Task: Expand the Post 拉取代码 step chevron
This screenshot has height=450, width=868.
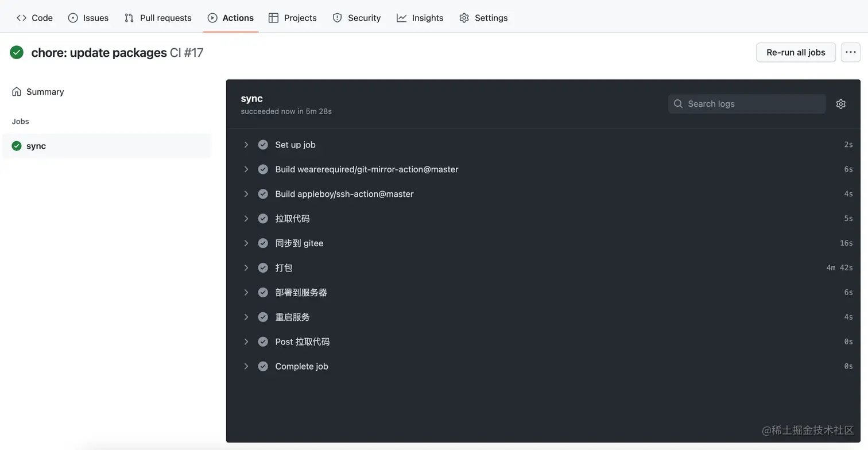Action: click(x=246, y=342)
